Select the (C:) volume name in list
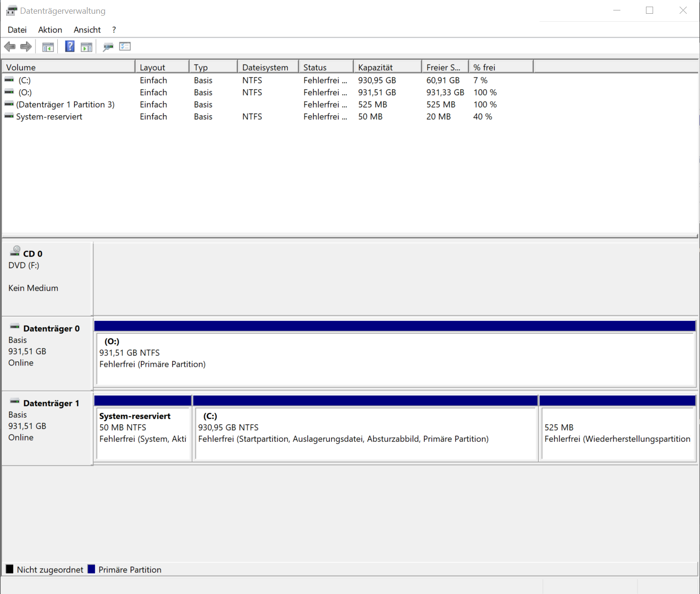Viewport: 700px width, 594px height. tap(25, 80)
